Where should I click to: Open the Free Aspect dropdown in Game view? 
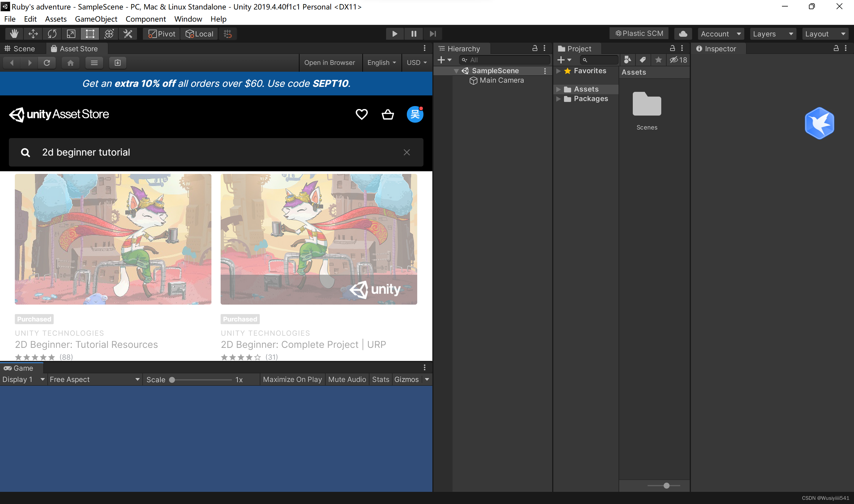pyautogui.click(x=94, y=379)
